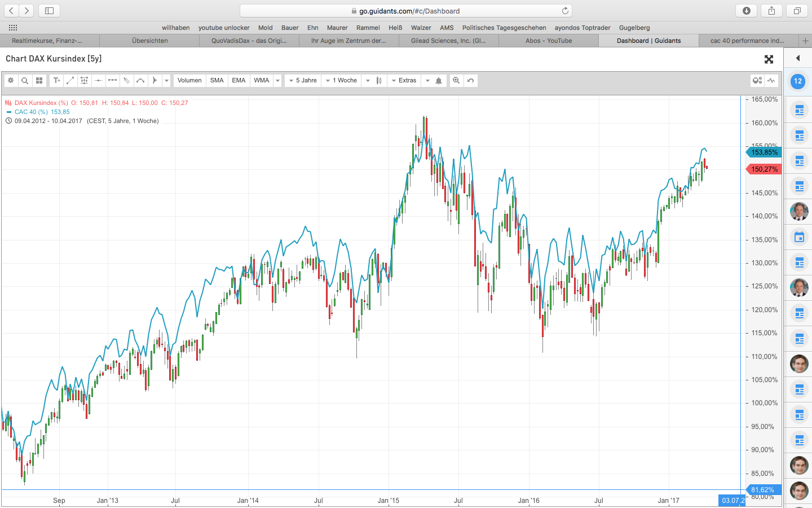This screenshot has height=508, width=812.
Task: Click the undo arrow in the toolbar
Action: tap(470, 80)
